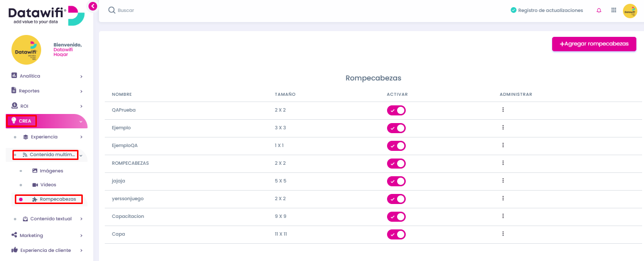Click the Contenido multimedia feed icon
This screenshot has height=261, width=644.
pos(25,155)
